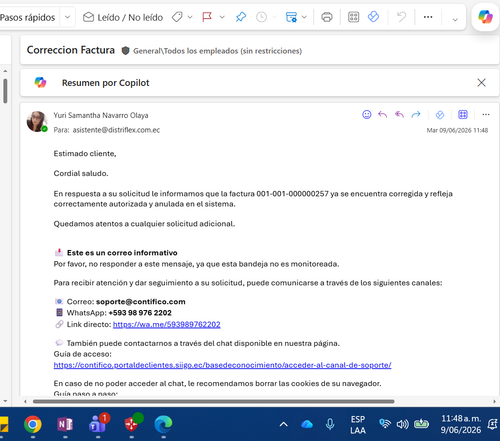Close the Resumen por Copilot bar

click(481, 83)
